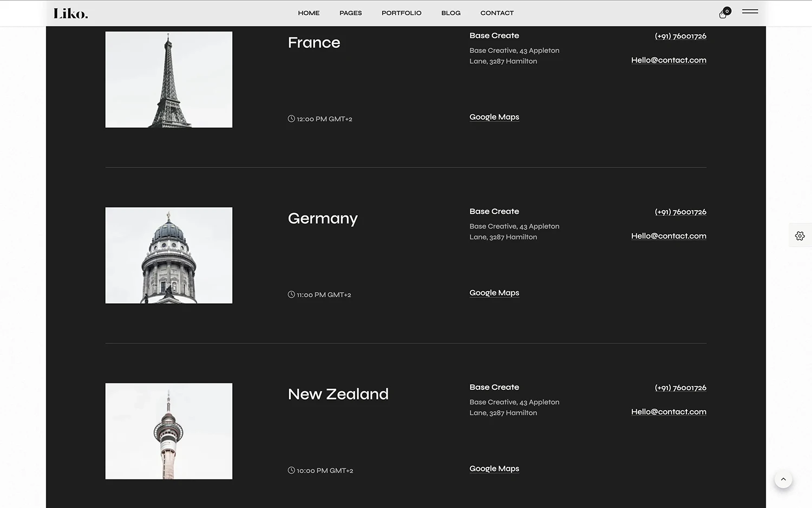Expand the Pages menu
812x508 pixels.
pos(350,13)
